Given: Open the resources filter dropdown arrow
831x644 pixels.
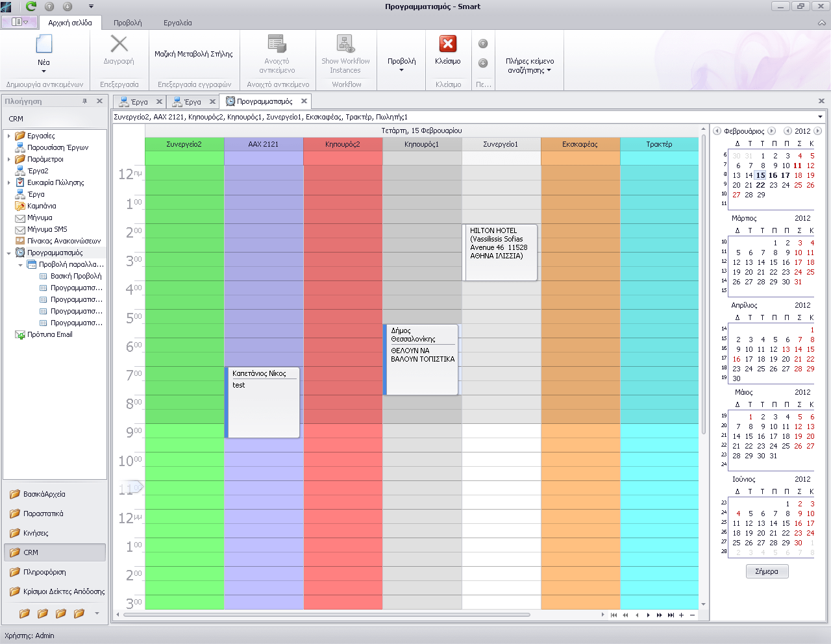Looking at the screenshot, I should (820, 117).
